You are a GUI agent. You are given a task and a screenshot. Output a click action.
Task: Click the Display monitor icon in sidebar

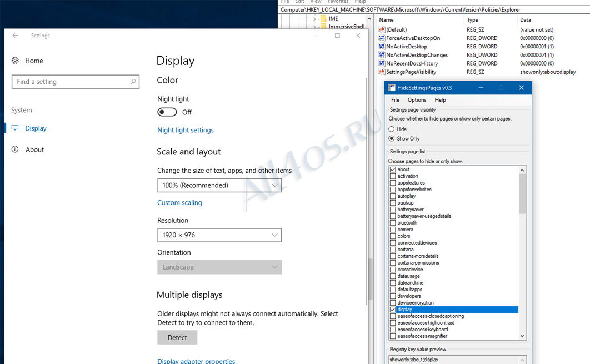[15, 128]
